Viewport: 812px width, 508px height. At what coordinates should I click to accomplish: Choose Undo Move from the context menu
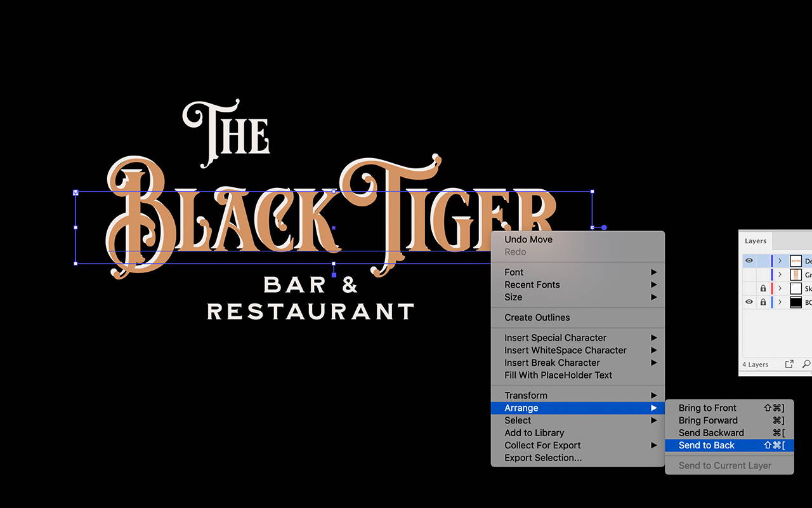point(577,239)
